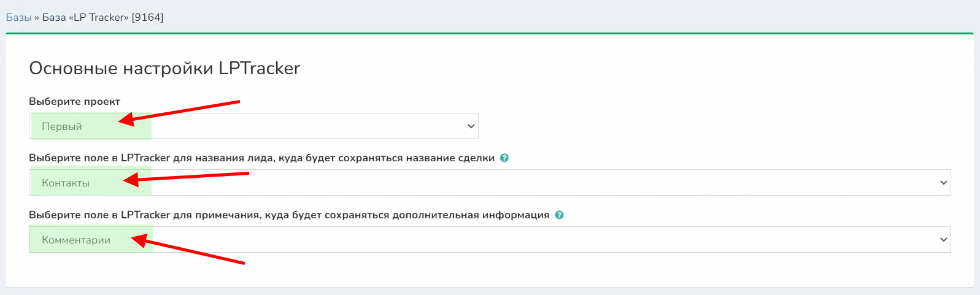Click the help icon beside the note field label
The image size is (980, 295).
[559, 215]
